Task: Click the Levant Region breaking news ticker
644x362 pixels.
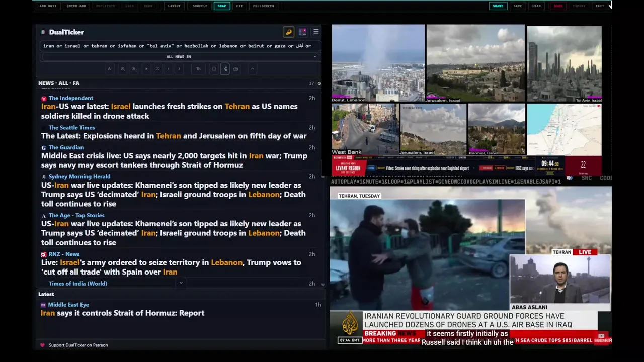Action: (x=466, y=166)
